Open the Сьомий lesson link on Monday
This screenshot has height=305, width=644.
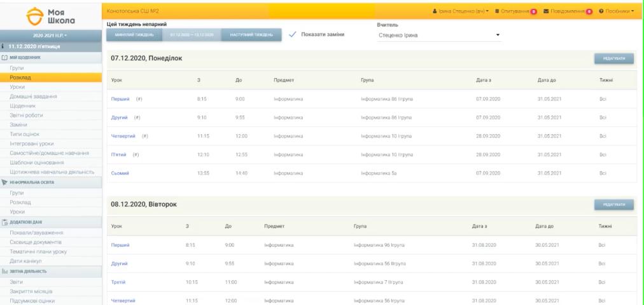click(121, 173)
